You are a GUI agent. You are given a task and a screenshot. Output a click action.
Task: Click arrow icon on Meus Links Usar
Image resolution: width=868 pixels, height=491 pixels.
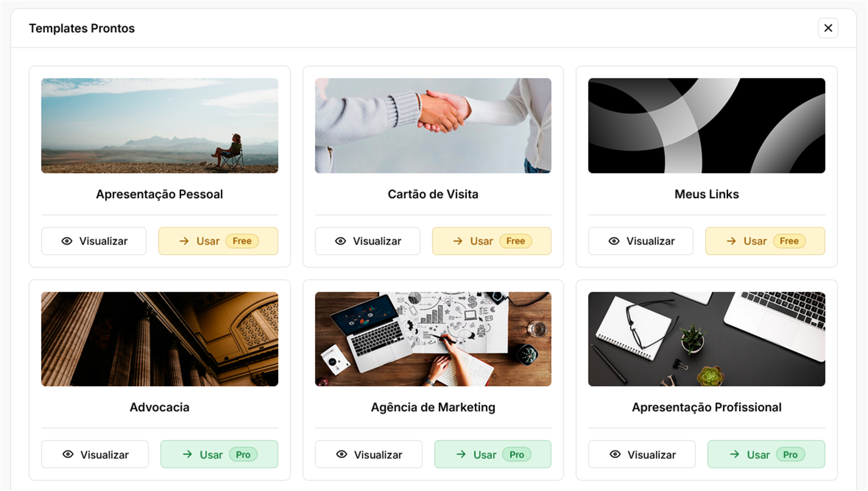coord(731,241)
